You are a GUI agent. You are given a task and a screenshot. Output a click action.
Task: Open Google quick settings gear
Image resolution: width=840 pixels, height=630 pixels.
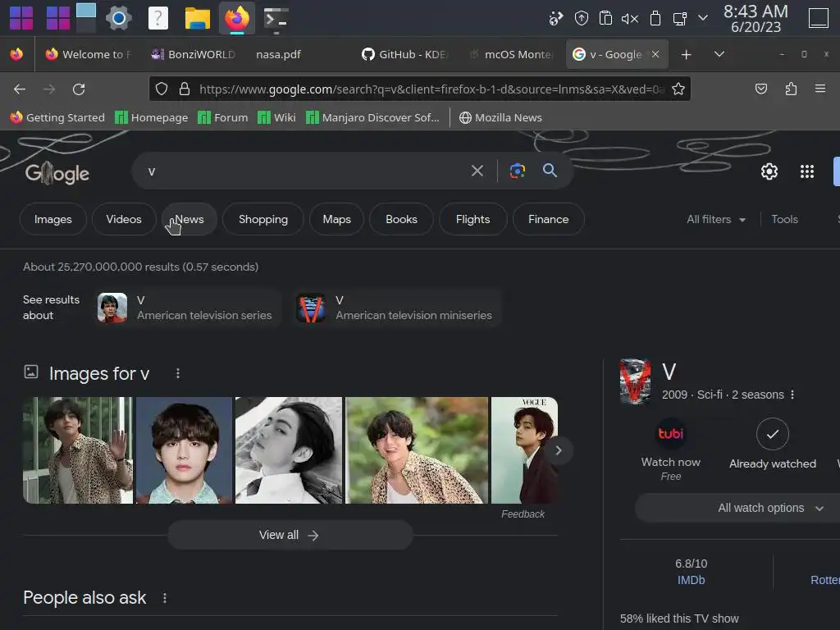pyautogui.click(x=769, y=171)
